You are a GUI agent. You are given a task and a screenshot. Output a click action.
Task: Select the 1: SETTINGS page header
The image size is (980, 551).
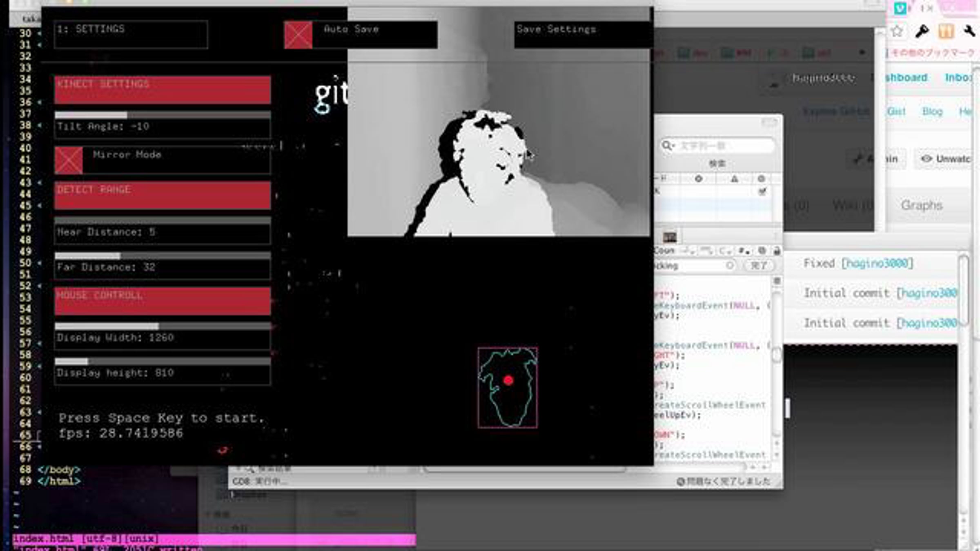pyautogui.click(x=131, y=34)
